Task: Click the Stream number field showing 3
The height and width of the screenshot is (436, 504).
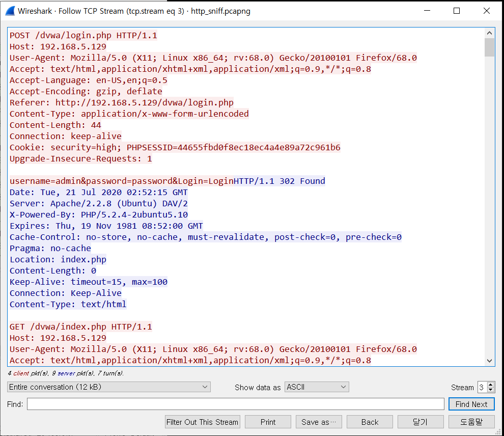Action: point(483,387)
